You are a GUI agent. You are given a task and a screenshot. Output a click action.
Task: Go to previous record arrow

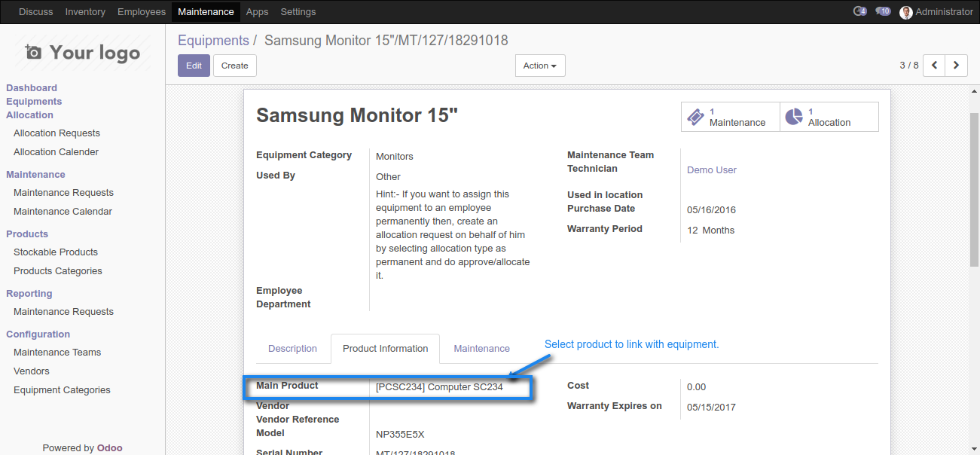934,66
